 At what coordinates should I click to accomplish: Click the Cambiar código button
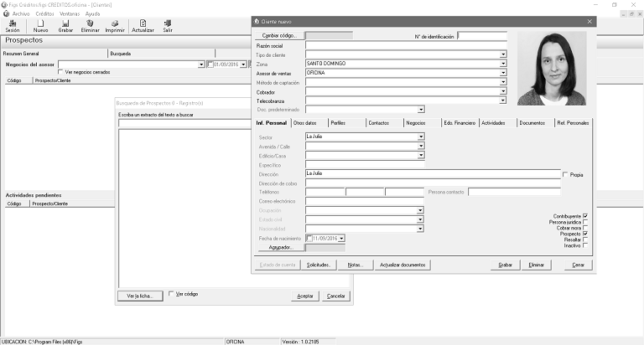(x=278, y=36)
